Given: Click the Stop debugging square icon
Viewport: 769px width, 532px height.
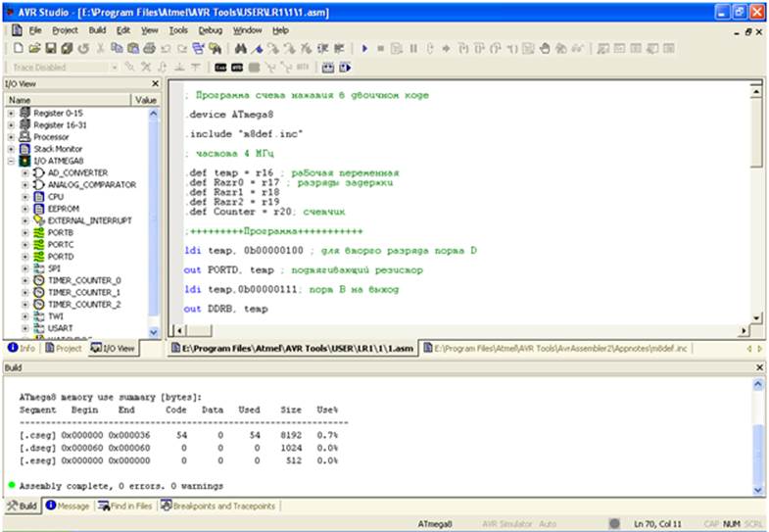Looking at the screenshot, I should (x=380, y=48).
